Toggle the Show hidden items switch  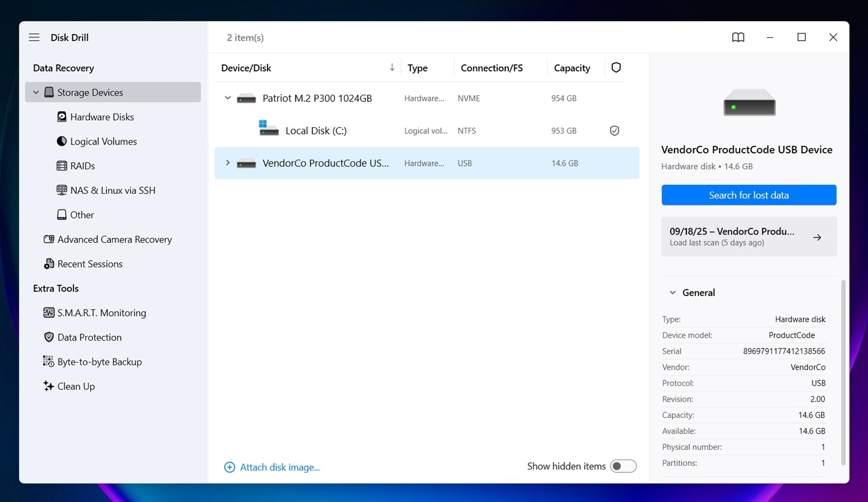[623, 466]
